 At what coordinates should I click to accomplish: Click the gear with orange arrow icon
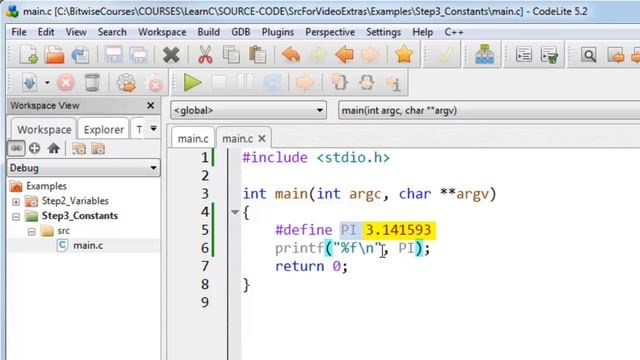(126, 83)
